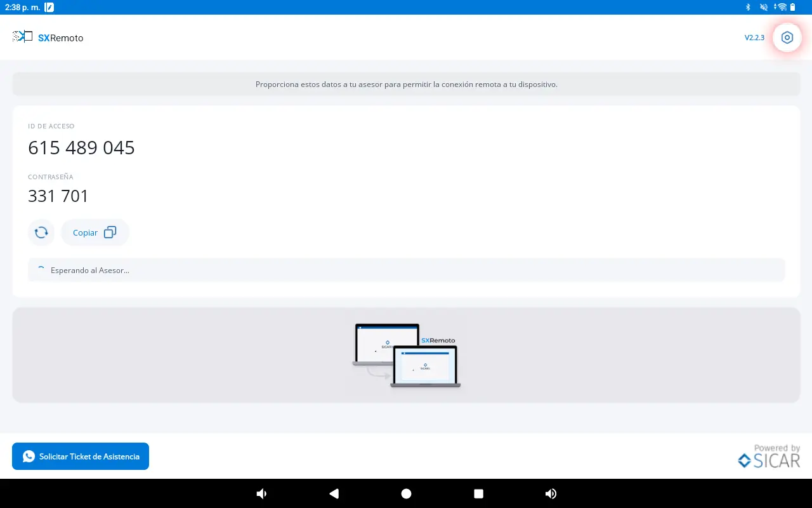Refresh the access password
Screen dimensions: 812x508
pos(41,232)
